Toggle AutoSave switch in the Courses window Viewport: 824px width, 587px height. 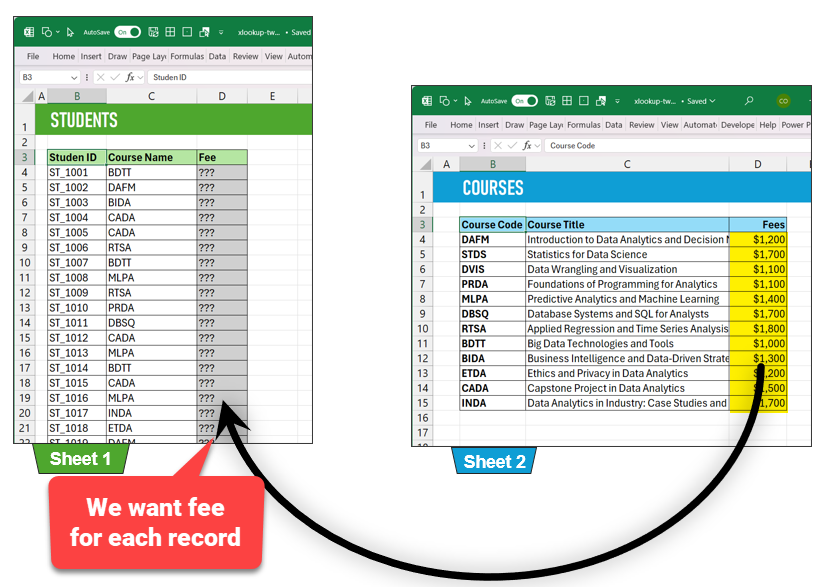tap(524, 101)
